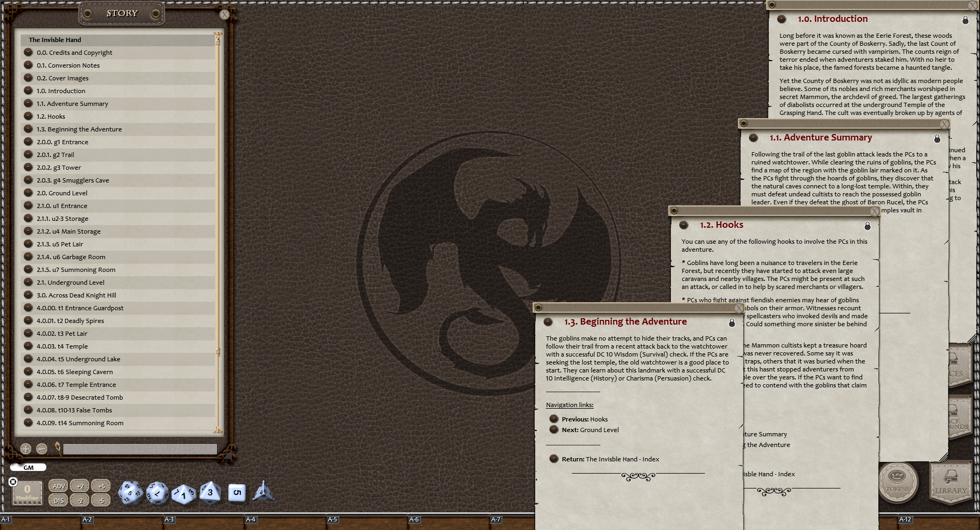Open the Library
Screen dimensions: 980x530
951,482
